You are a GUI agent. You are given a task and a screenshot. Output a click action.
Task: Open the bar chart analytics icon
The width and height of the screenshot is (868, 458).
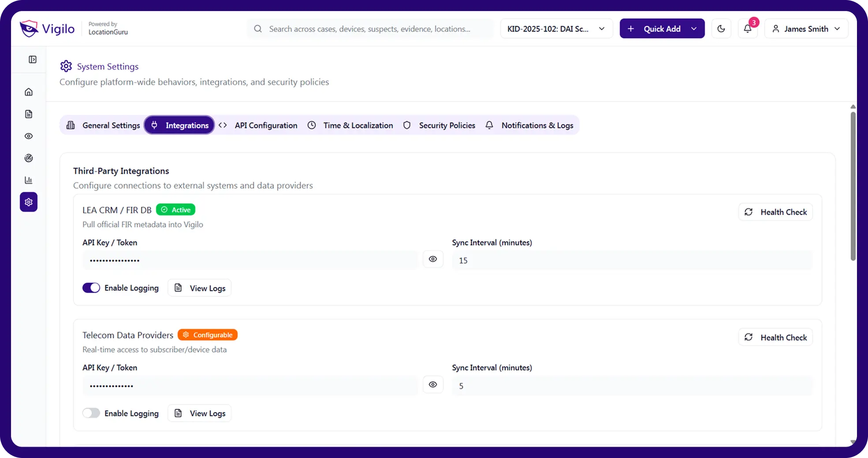[x=29, y=180]
